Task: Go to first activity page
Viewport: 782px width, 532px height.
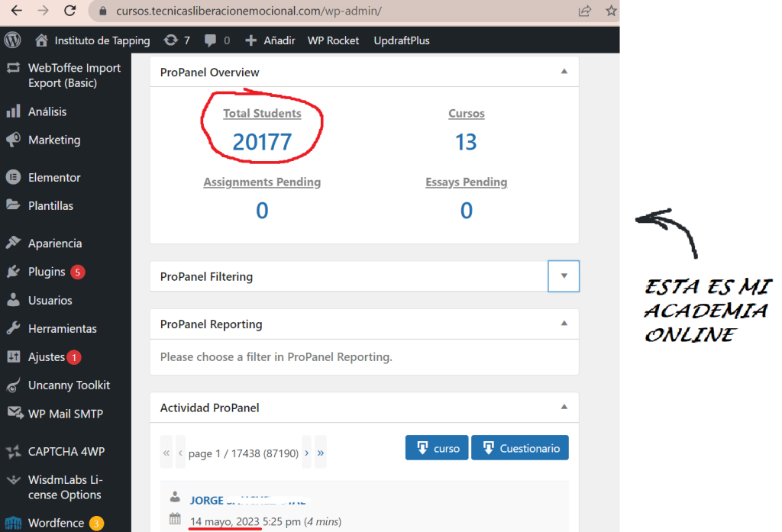Action: coord(166,452)
